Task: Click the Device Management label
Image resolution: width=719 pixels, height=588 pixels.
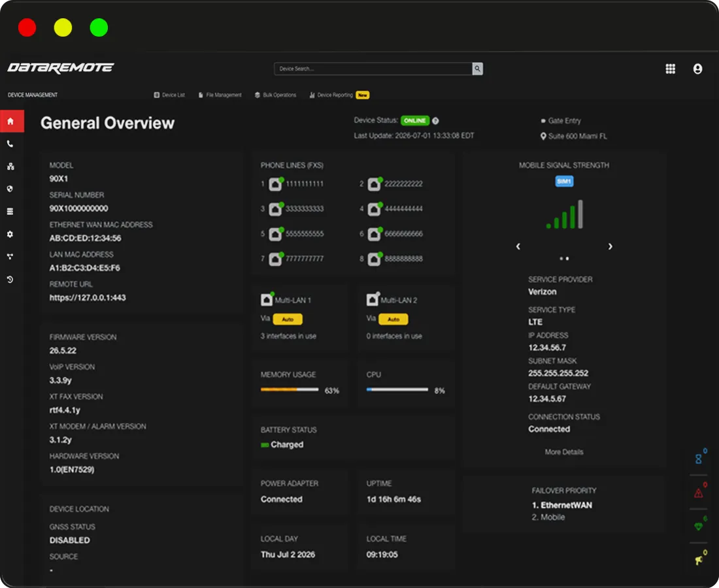Action: (33, 95)
